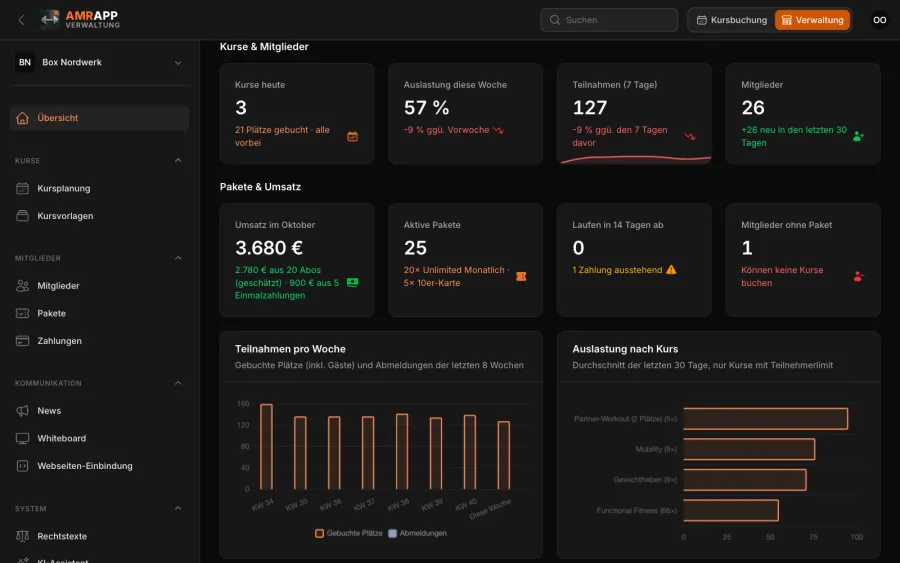Click the News megaphone icon
This screenshot has height=563, width=900.
[x=22, y=411]
